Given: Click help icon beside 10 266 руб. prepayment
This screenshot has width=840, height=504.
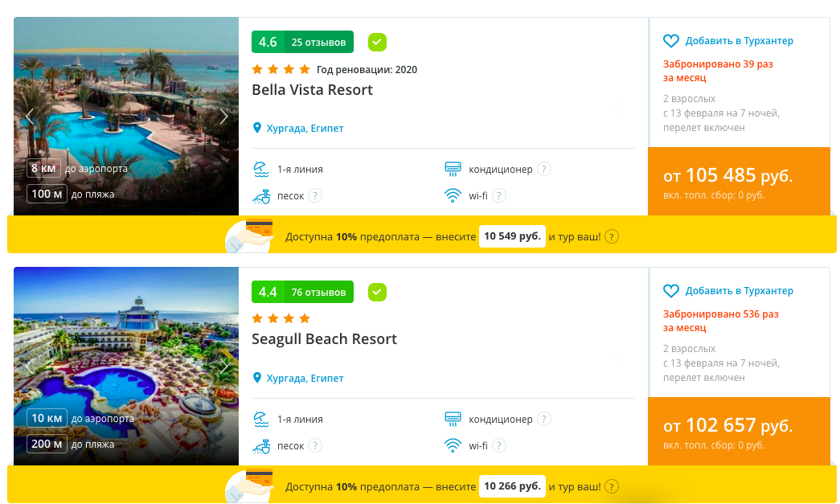Looking at the screenshot, I should click(612, 487).
